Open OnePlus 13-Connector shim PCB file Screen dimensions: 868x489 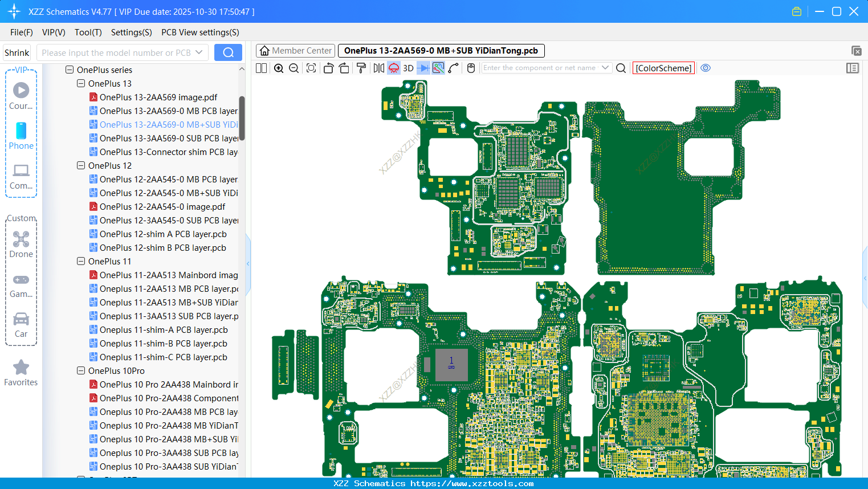[x=164, y=152]
